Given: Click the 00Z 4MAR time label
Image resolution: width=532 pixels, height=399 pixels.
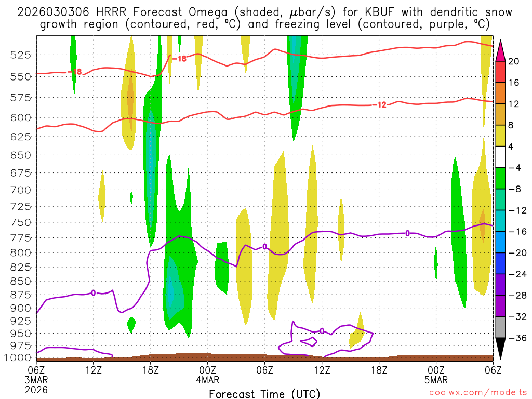Looking at the screenshot, I should (208, 375).
